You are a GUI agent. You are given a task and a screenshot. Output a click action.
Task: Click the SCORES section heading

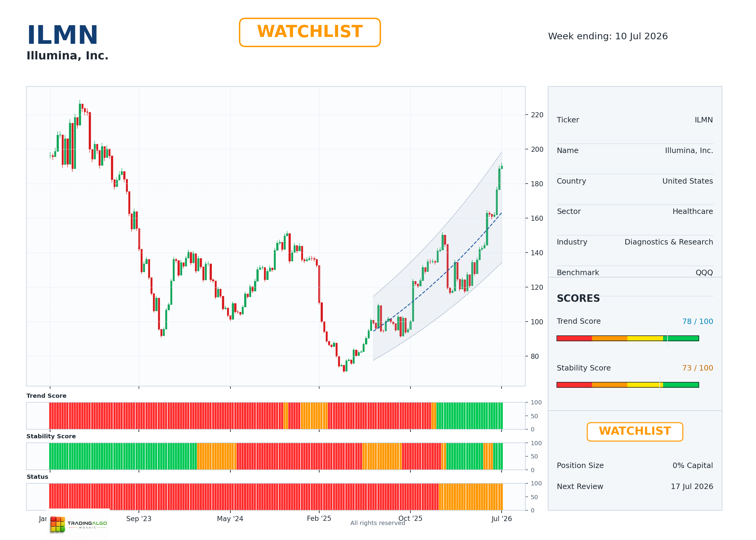pyautogui.click(x=578, y=298)
